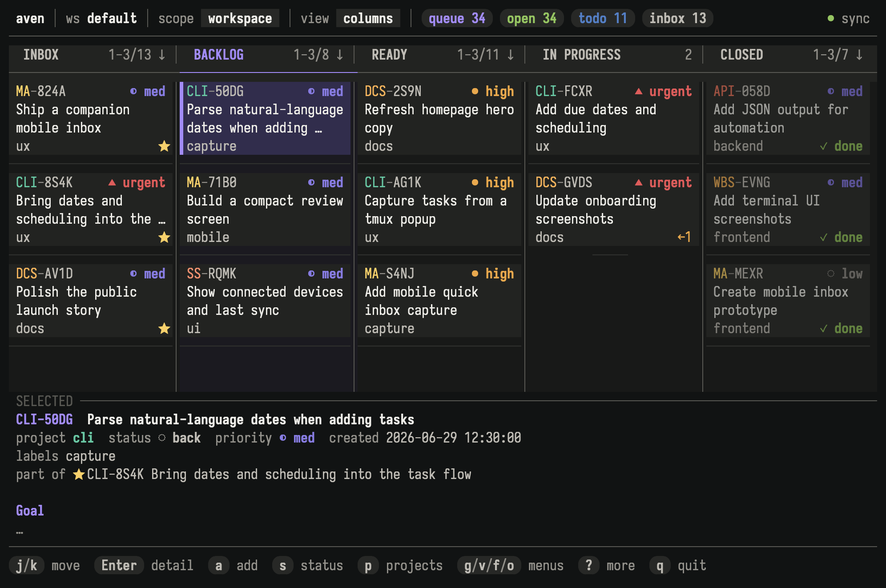Click the ←1 dependency indicator on DCS-GVDS
The height and width of the screenshot is (588, 886).
coord(684,237)
